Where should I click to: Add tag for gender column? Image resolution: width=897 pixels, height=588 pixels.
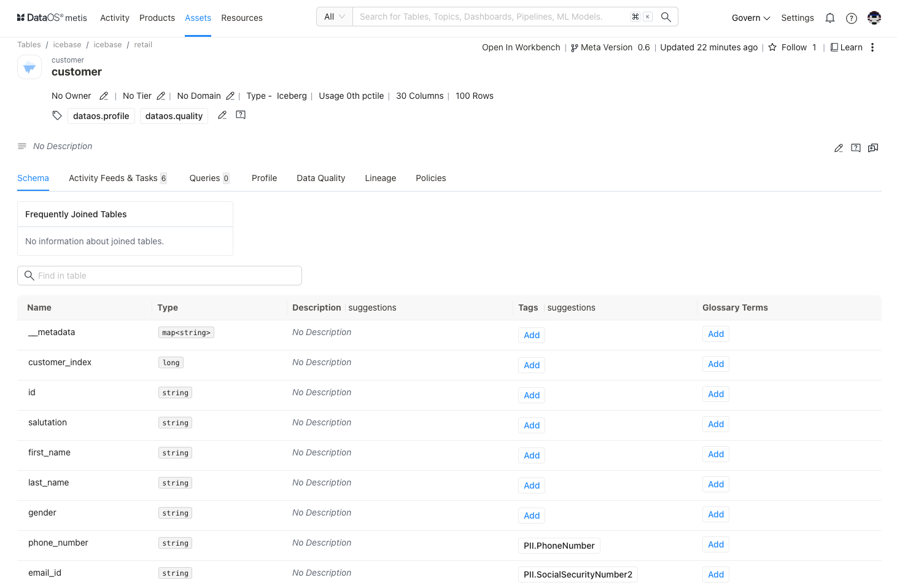click(532, 516)
